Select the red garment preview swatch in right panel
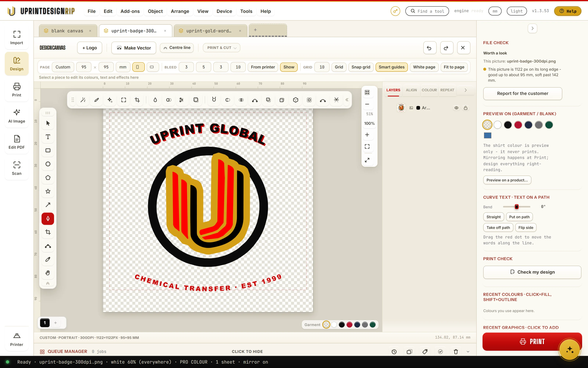Viewport: 588px width, 368px height. [518, 125]
